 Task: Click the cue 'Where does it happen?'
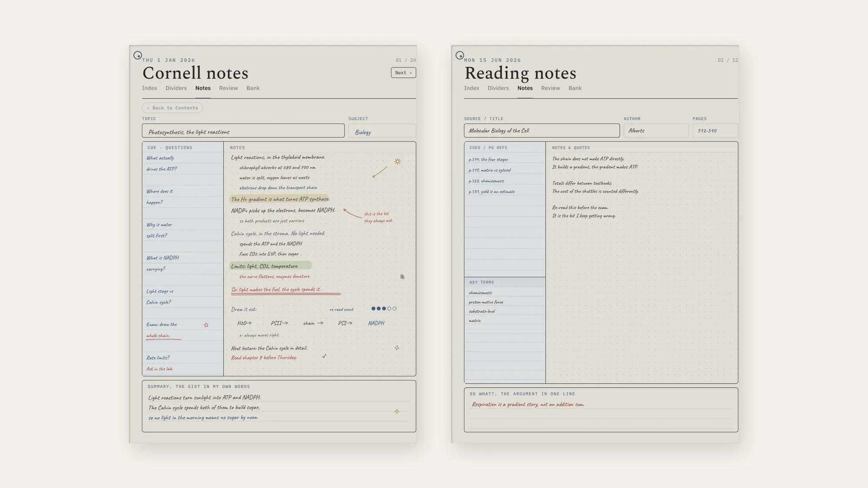click(x=159, y=197)
